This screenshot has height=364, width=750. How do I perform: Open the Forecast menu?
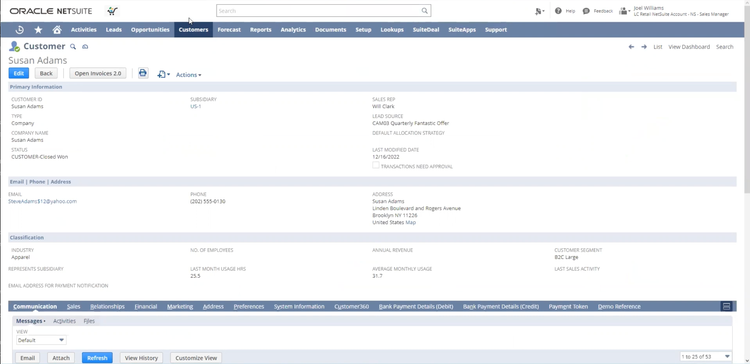click(x=229, y=30)
